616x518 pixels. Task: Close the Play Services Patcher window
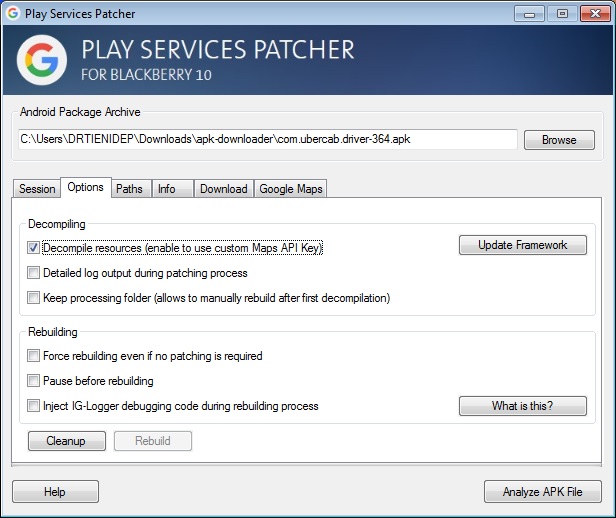(595, 14)
